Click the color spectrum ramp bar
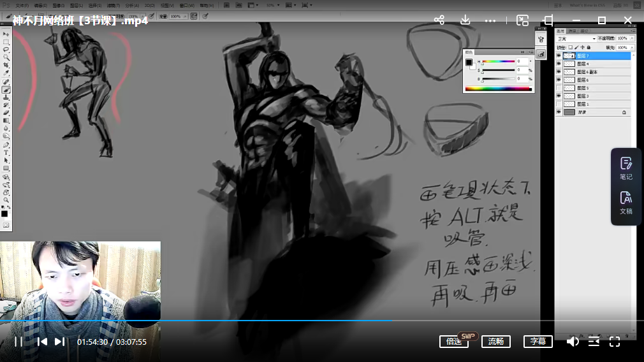644x362 pixels. [498, 88]
